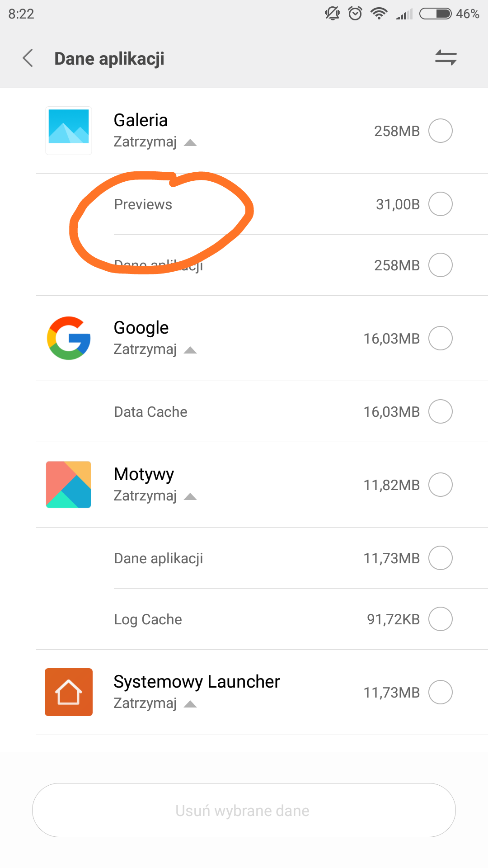Image resolution: width=488 pixels, height=868 pixels.
Task: Collapse the Google section arrow
Action: tap(191, 350)
